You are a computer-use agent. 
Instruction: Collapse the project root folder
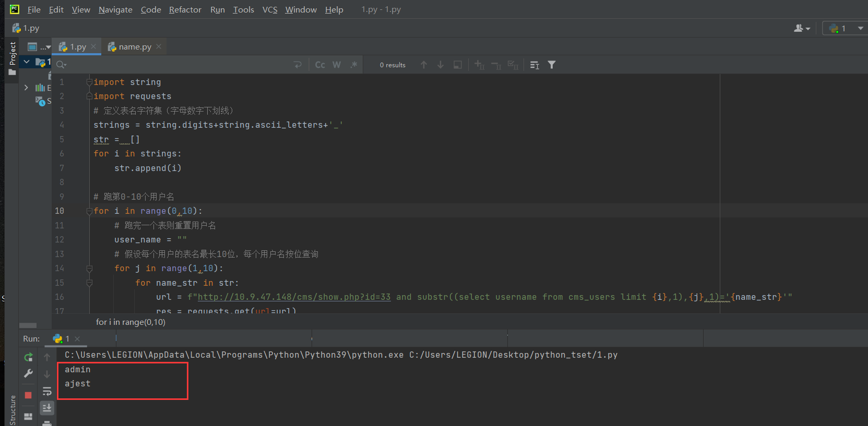tap(26, 62)
